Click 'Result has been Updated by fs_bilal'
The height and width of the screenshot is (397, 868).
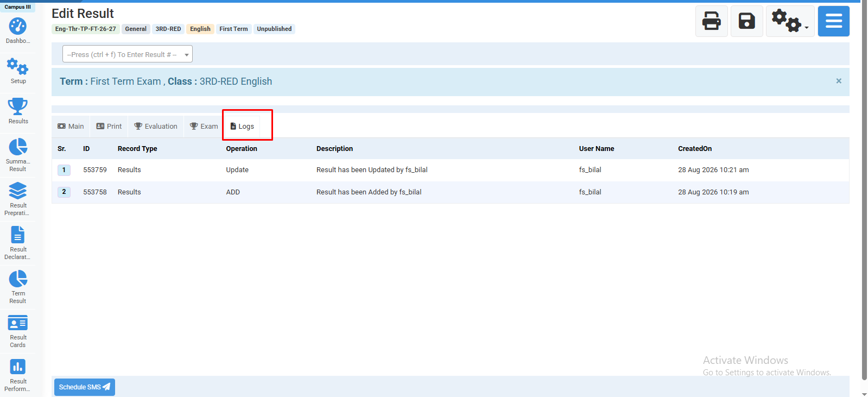tap(372, 170)
